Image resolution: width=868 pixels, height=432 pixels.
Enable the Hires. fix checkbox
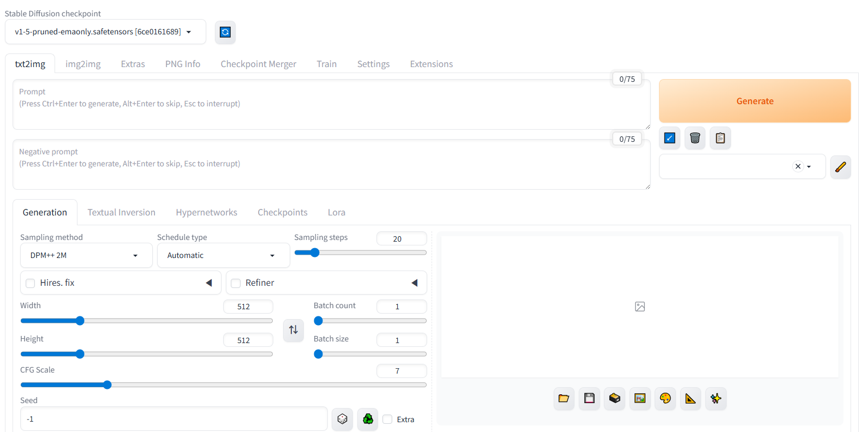point(31,283)
